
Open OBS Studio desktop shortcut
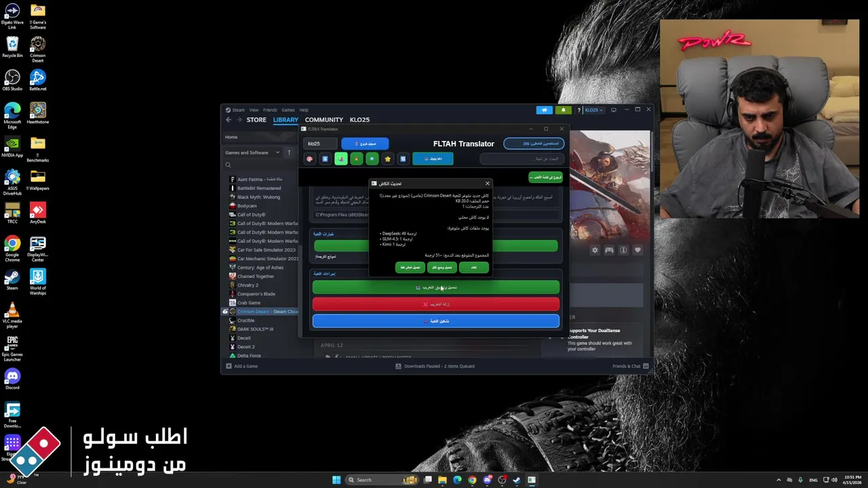pyautogui.click(x=12, y=80)
